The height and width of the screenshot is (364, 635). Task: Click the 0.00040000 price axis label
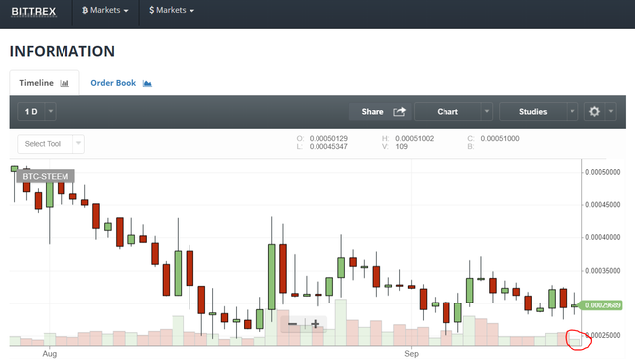tap(602, 237)
